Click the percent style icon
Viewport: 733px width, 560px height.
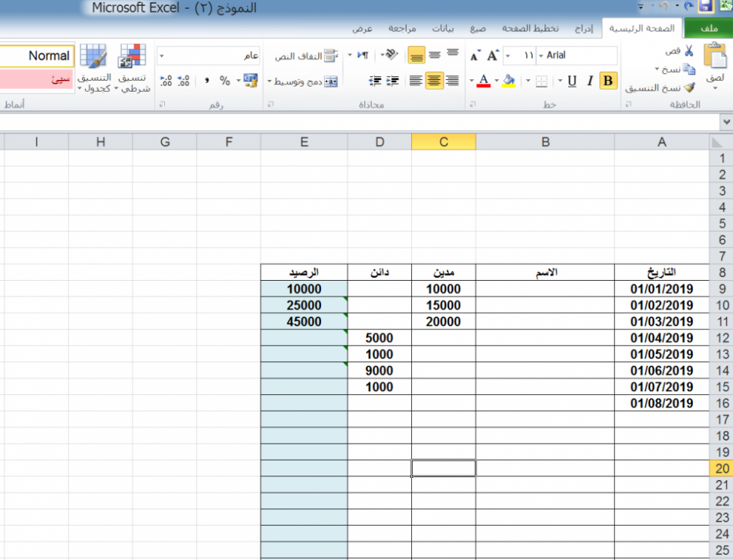point(225,81)
